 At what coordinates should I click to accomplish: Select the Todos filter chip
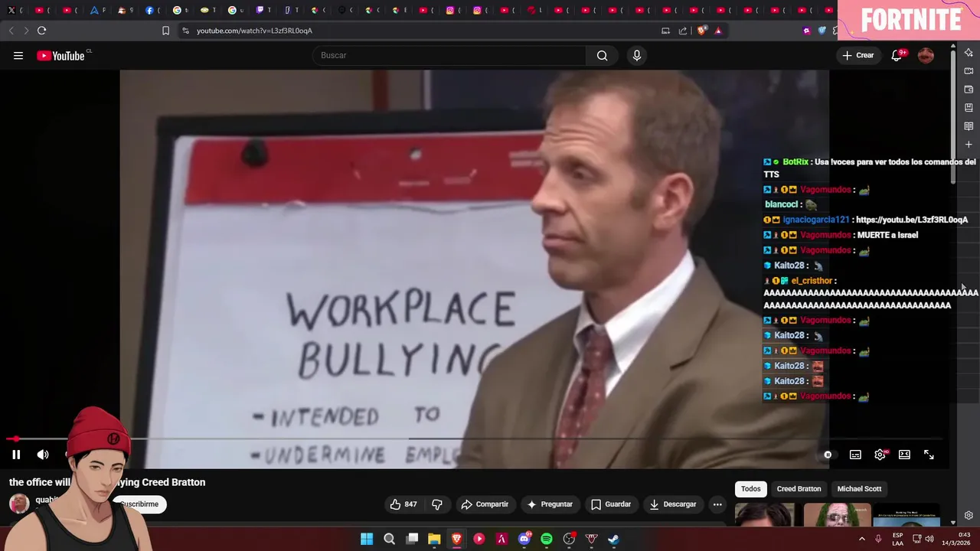(x=751, y=489)
